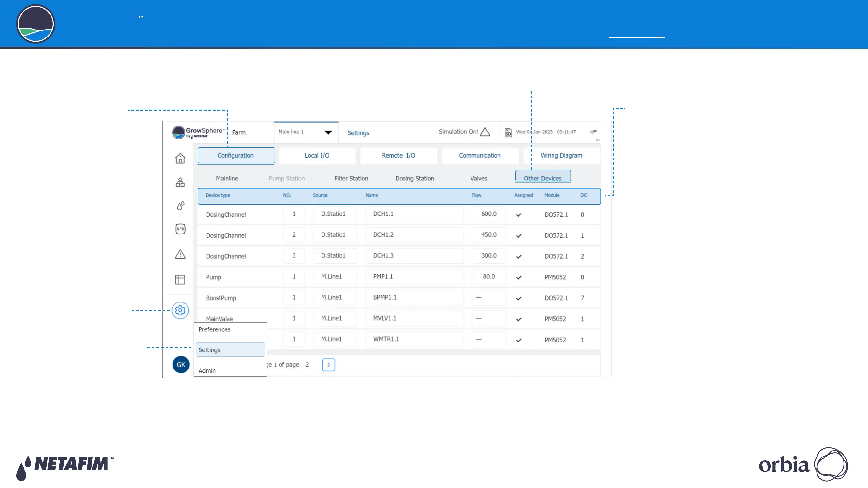Select the Pump Station sub-tab
The width and height of the screenshot is (868, 488).
pos(287,178)
